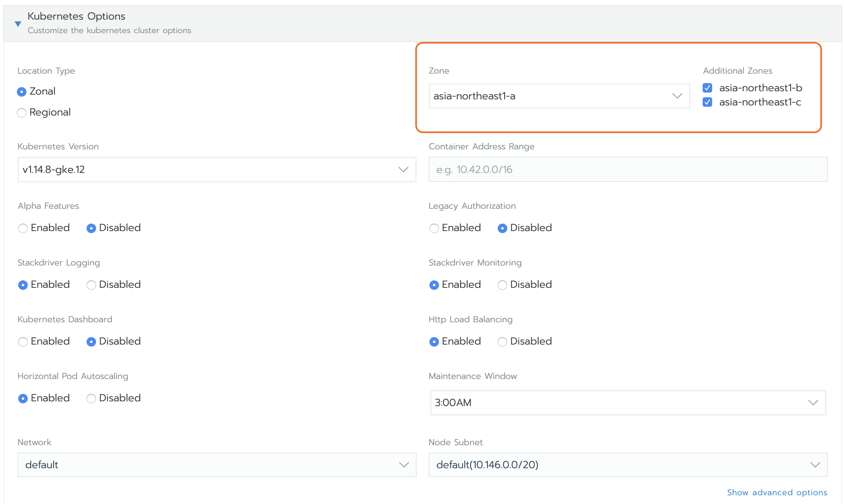Disable Stackdriver Monitoring
This screenshot has height=504, width=844.
(x=502, y=285)
